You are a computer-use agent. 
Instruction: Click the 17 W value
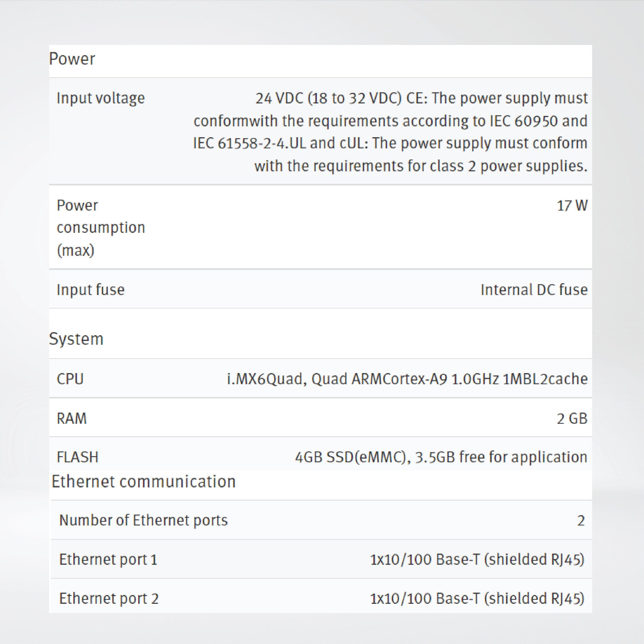(572, 206)
